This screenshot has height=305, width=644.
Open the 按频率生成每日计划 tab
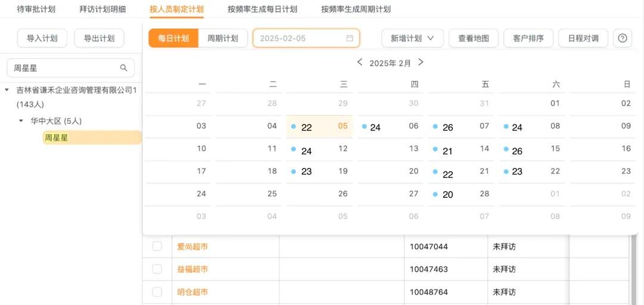click(262, 9)
